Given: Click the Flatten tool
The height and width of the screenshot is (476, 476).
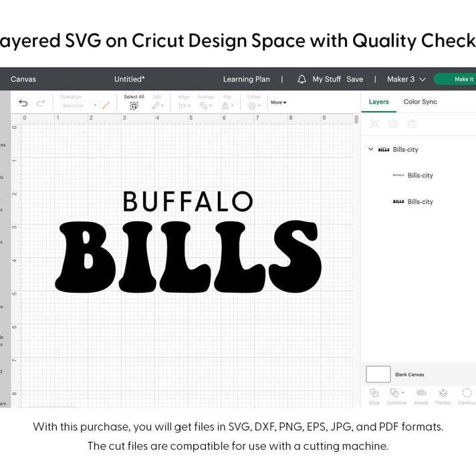Looking at the screenshot, I should [x=443, y=396].
